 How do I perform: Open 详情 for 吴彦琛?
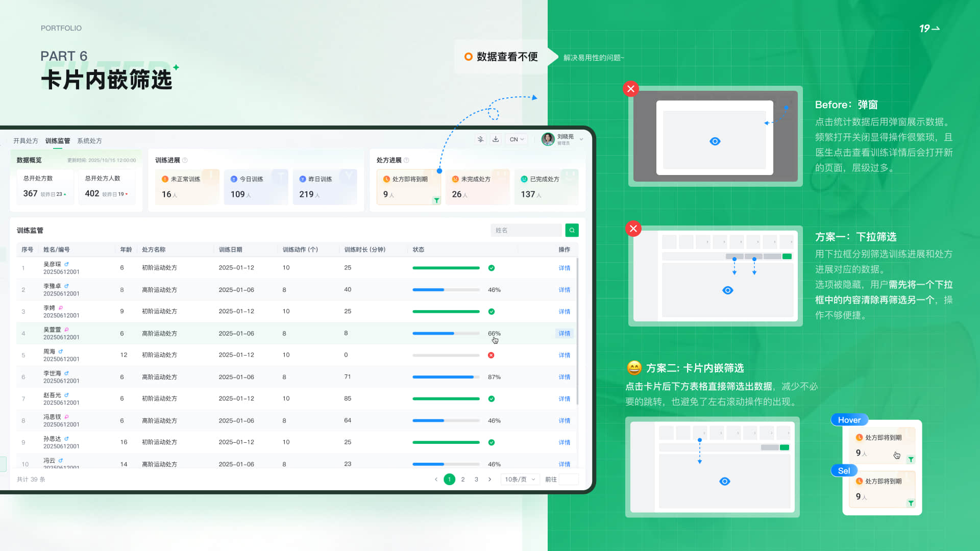pos(564,268)
